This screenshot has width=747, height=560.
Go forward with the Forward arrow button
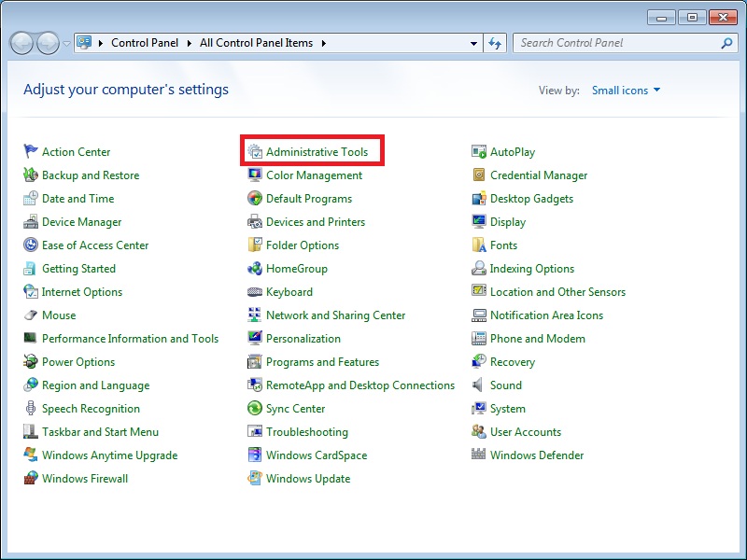49,43
